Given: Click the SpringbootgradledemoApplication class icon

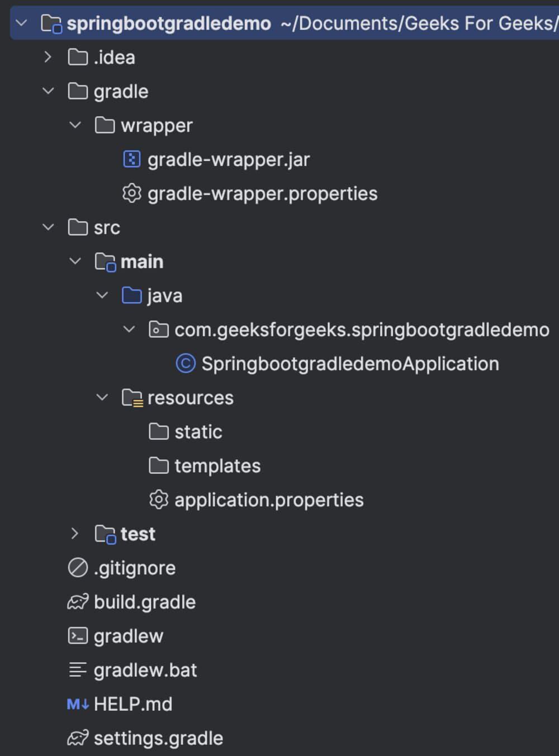Looking at the screenshot, I should (x=186, y=364).
